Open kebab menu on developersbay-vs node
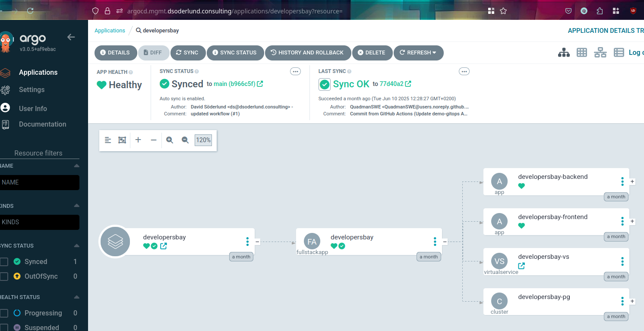The width and height of the screenshot is (644, 331). coord(622,261)
